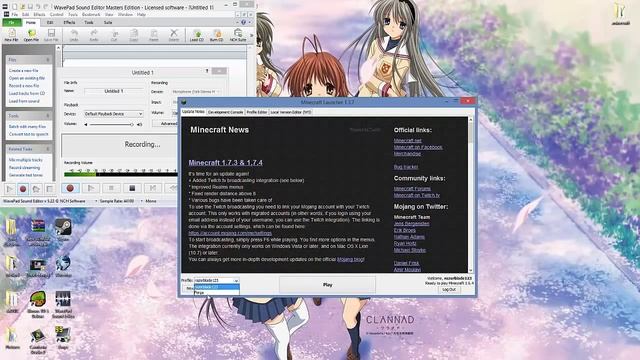Select the Update Notes tab

(x=193, y=112)
